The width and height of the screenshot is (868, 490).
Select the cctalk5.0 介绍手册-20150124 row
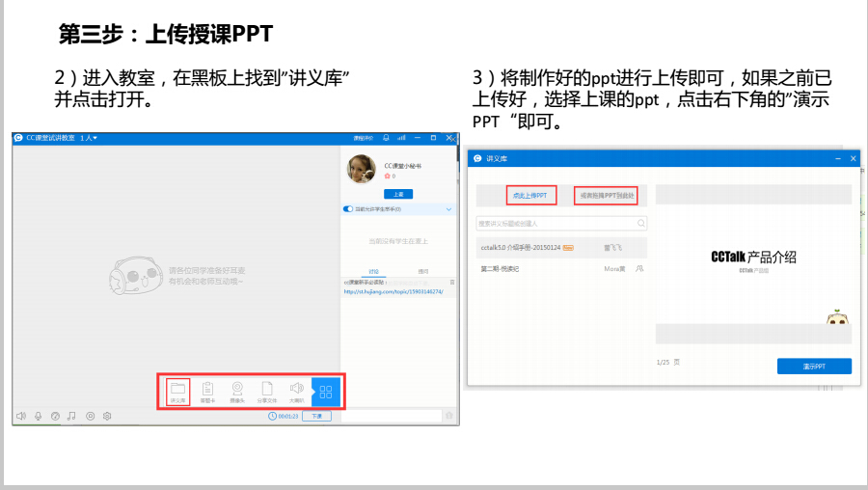coord(561,248)
